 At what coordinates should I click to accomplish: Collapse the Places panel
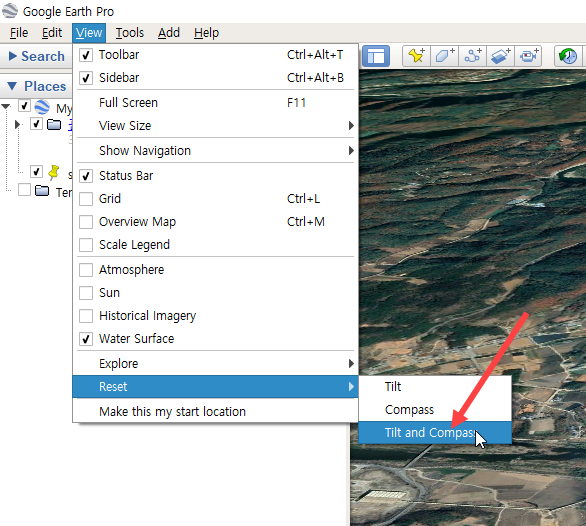[12, 86]
